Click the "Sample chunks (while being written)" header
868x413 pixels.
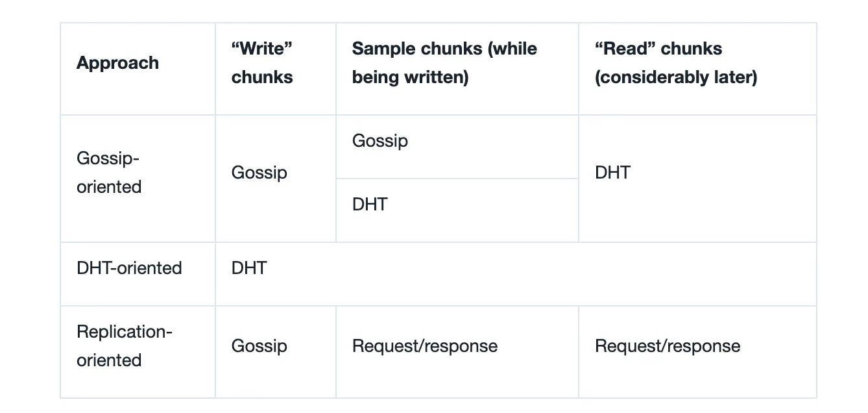tap(457, 69)
